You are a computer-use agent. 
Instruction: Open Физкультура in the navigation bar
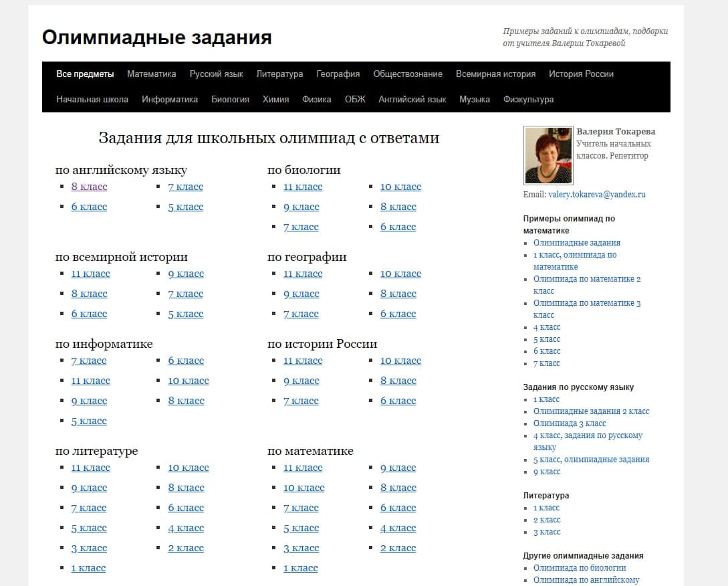coord(528,99)
